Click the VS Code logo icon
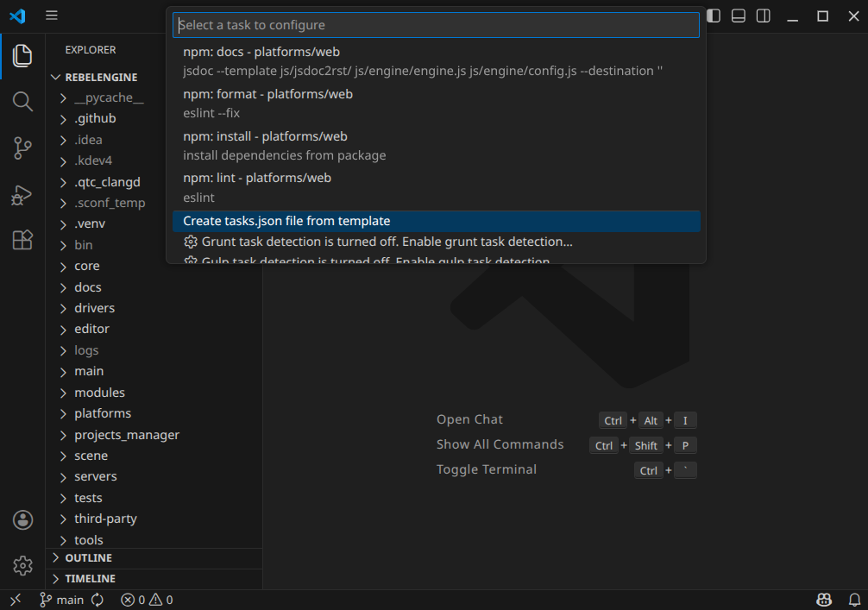Screen dimensions: 868x610 [x=18, y=16]
